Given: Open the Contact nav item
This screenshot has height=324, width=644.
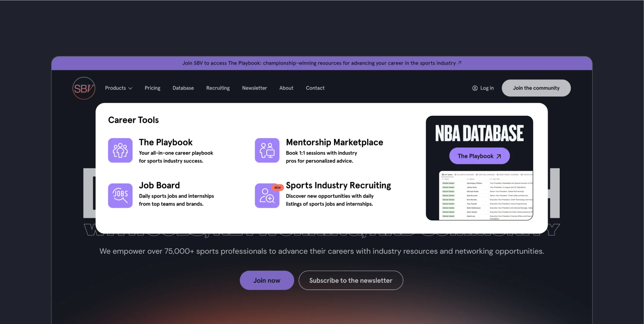Looking at the screenshot, I should pyautogui.click(x=315, y=88).
